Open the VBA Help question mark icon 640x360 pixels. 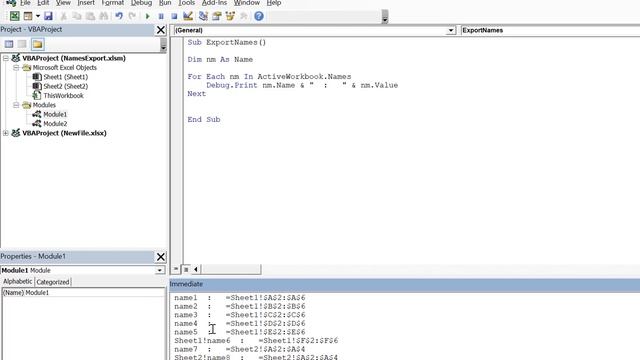tap(259, 16)
